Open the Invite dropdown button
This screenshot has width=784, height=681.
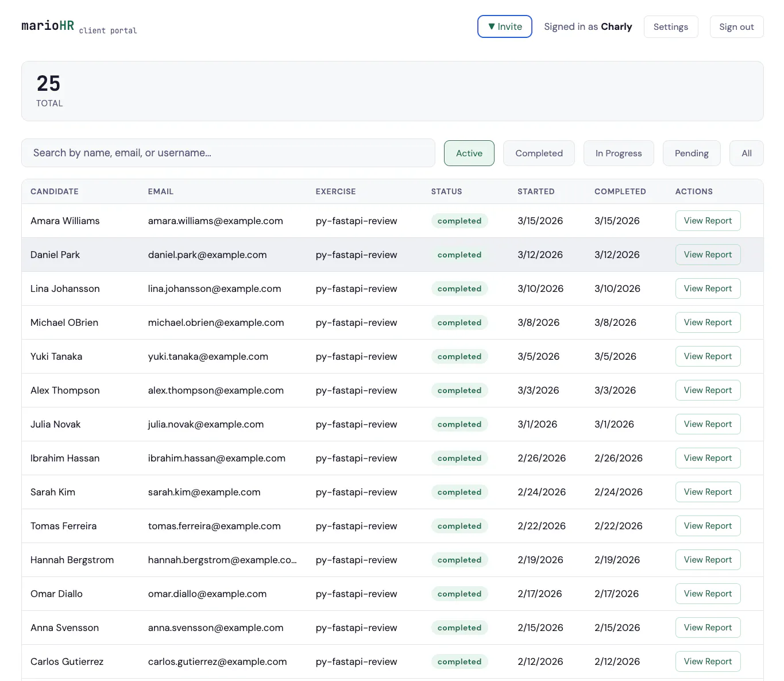(504, 26)
